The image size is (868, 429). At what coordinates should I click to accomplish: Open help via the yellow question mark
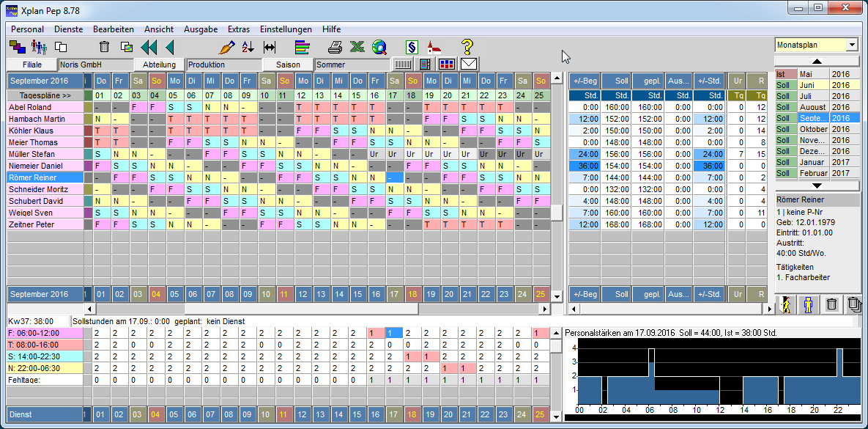468,47
